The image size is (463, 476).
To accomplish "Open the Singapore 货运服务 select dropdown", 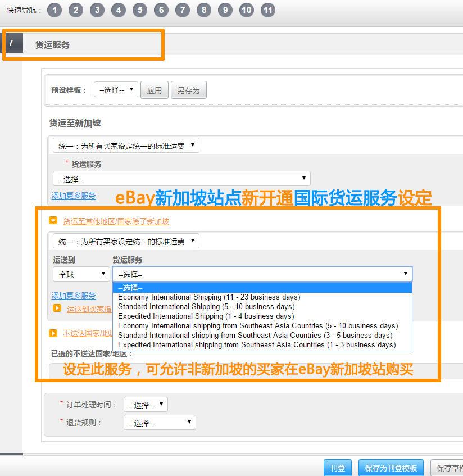I will tap(181, 179).
